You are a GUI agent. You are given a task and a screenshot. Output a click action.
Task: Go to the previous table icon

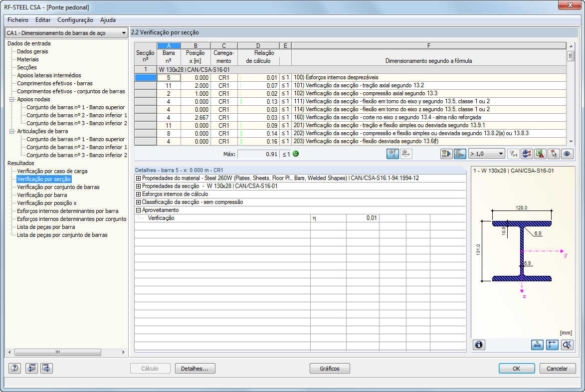click(32, 368)
